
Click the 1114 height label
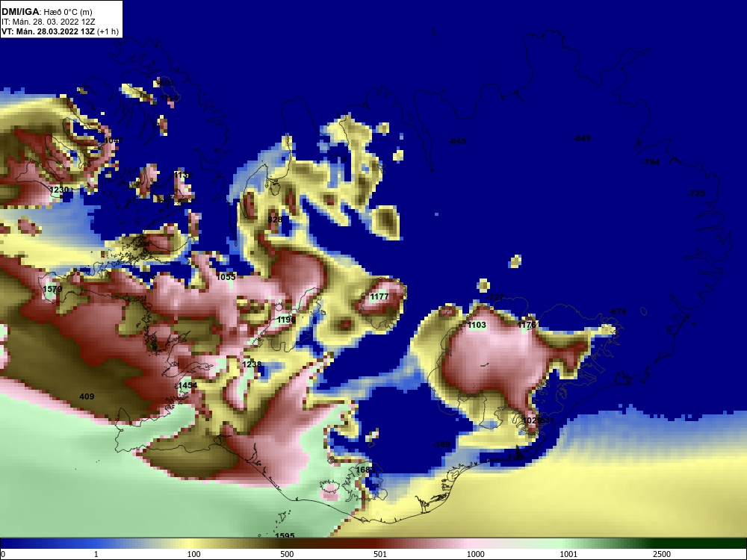pyautogui.click(x=169, y=98)
